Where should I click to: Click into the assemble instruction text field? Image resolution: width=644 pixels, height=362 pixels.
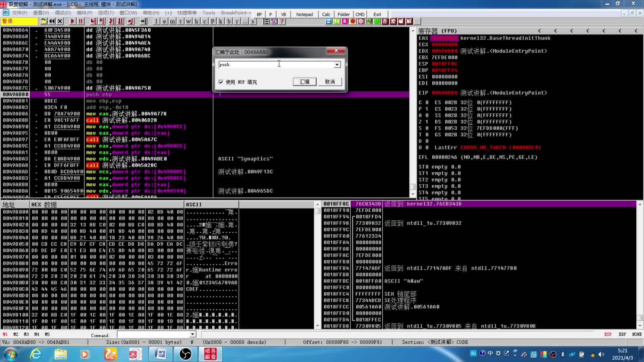click(x=276, y=65)
